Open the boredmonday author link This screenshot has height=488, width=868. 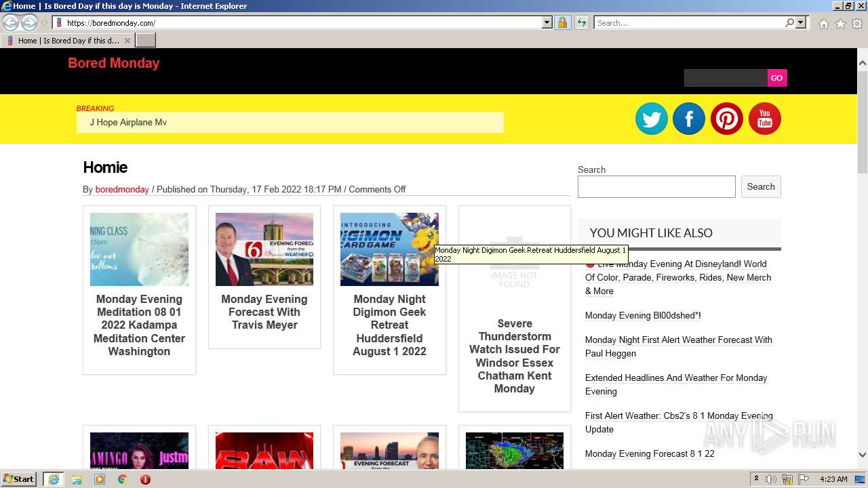pyautogui.click(x=122, y=190)
